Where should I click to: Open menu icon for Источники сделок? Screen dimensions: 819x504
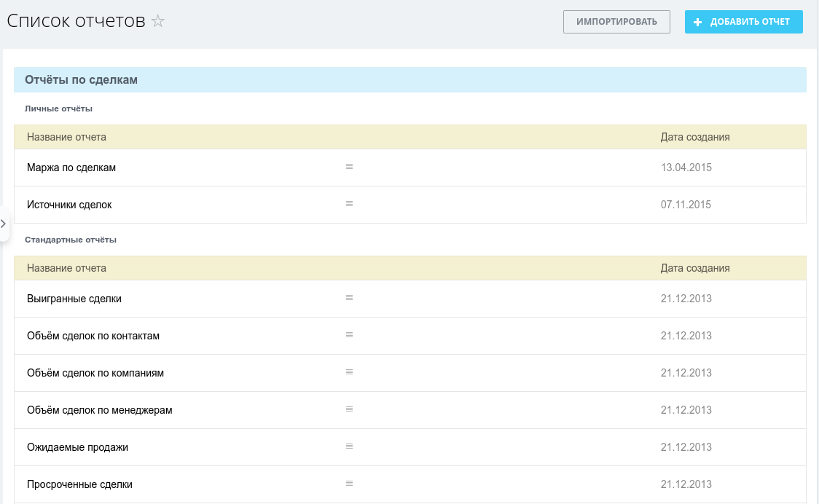click(x=350, y=204)
